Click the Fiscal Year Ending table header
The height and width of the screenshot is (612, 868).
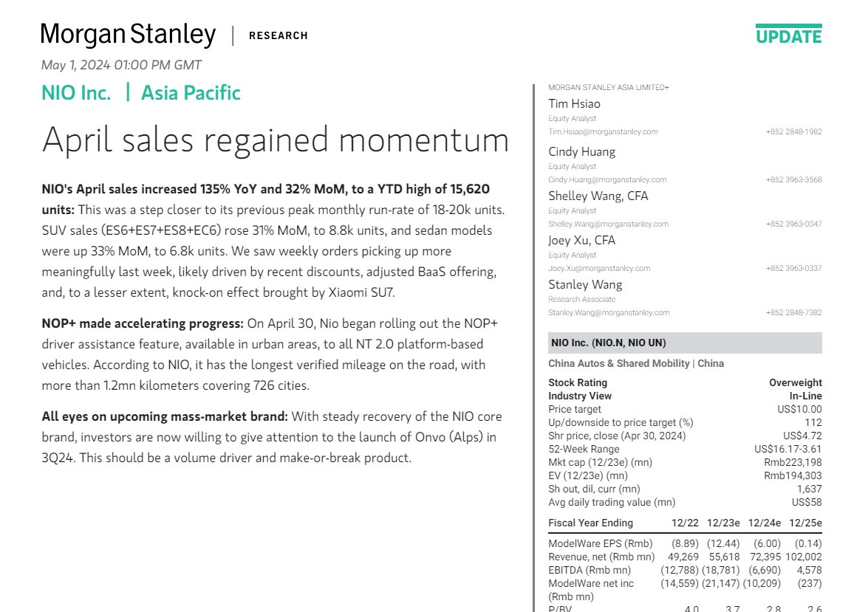click(590, 523)
